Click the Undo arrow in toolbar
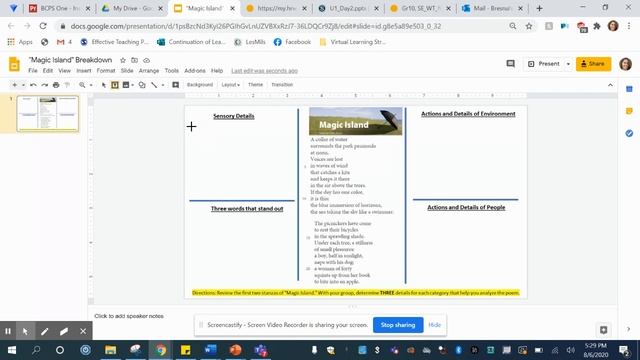The height and width of the screenshot is (360, 640). [x=33, y=85]
